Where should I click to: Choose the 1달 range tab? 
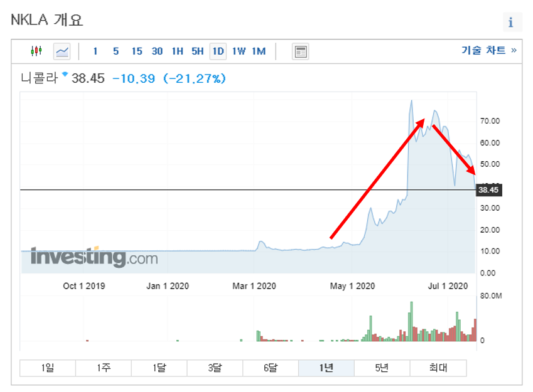pyautogui.click(x=159, y=368)
